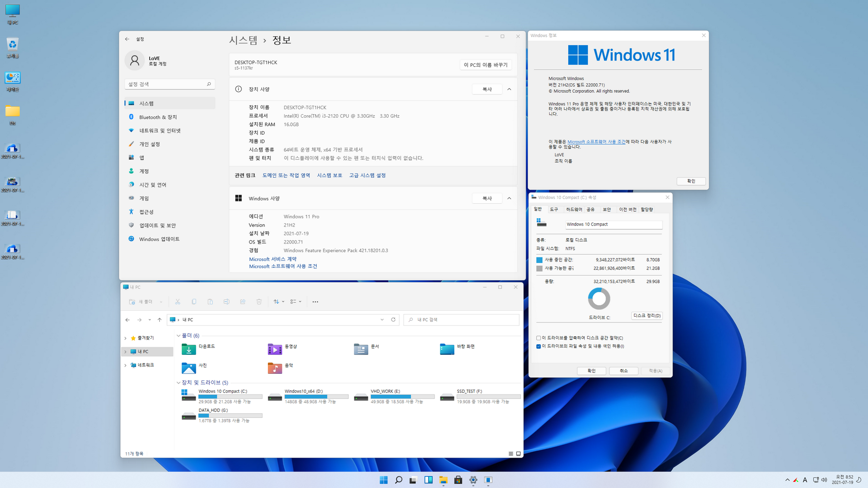Switch to the 하드웨어 tab
This screenshot has width=868, height=488.
(x=574, y=210)
